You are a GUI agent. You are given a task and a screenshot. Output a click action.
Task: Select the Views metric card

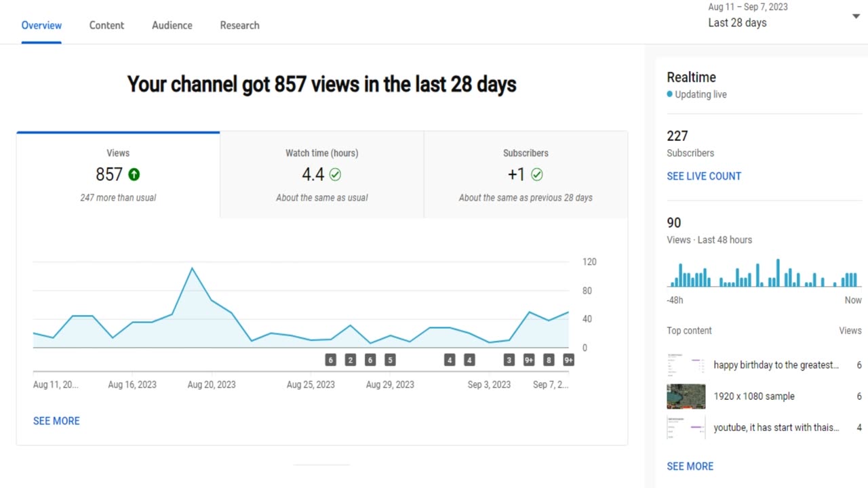118,175
